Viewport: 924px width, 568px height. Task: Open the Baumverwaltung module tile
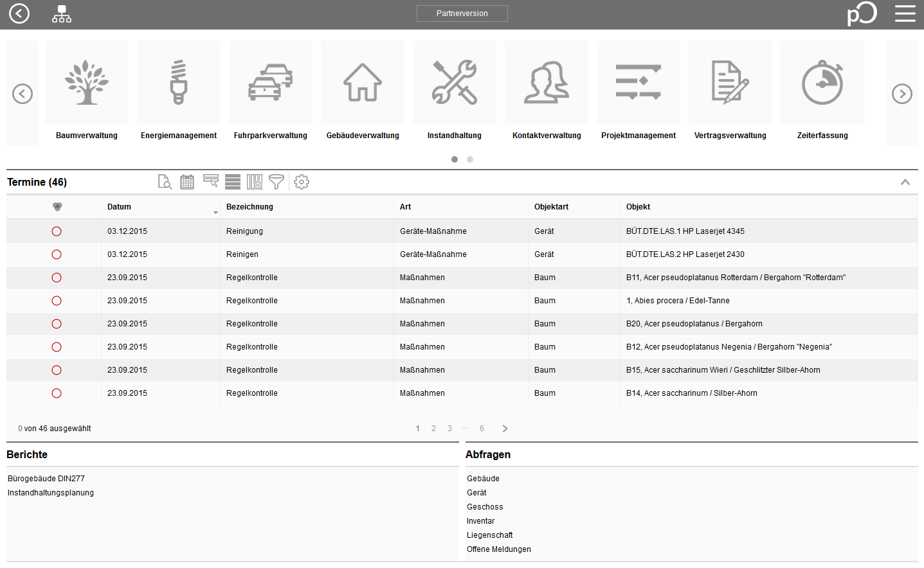click(87, 91)
